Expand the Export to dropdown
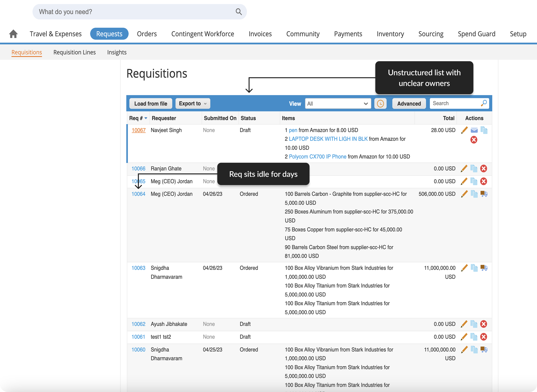Image resolution: width=537 pixels, height=392 pixels. (x=193, y=104)
